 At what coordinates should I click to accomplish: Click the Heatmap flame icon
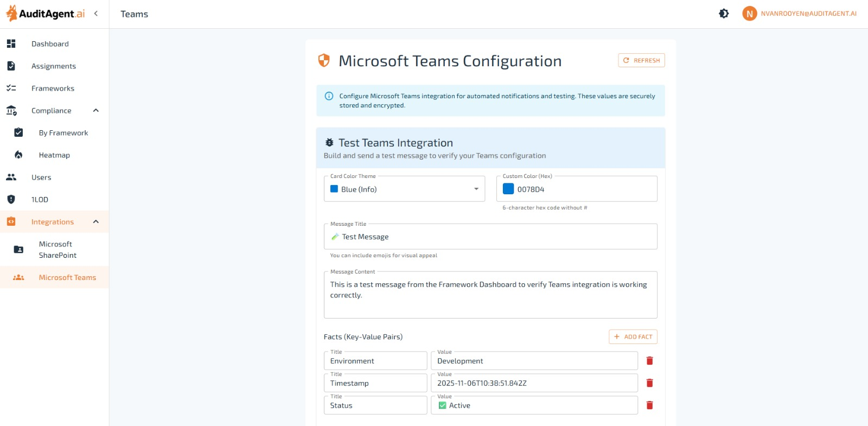[x=18, y=155]
